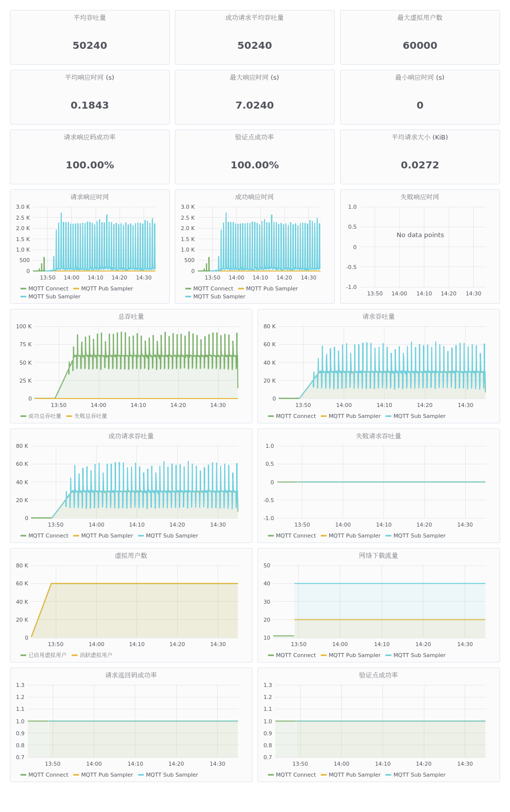Click the 请求返回码成功率 chart title
Image resolution: width=510 pixels, height=812 pixels.
point(131,675)
